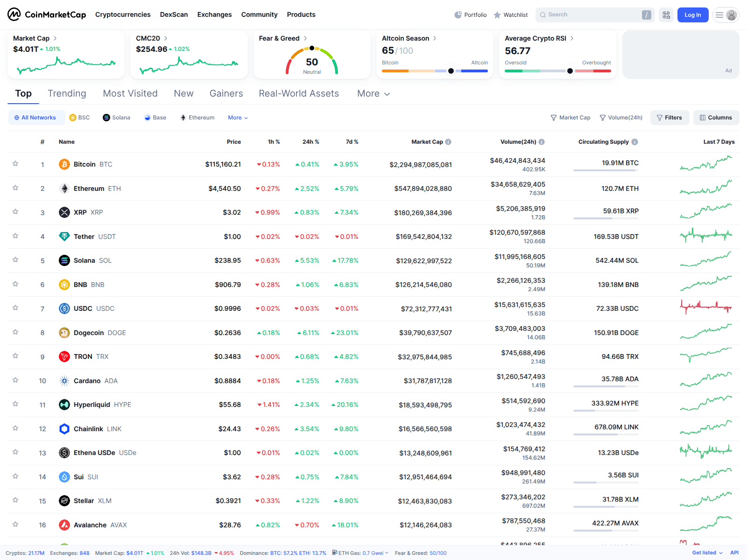Click the API link in footer
Viewport: 747px width, 560px height.
[734, 553]
